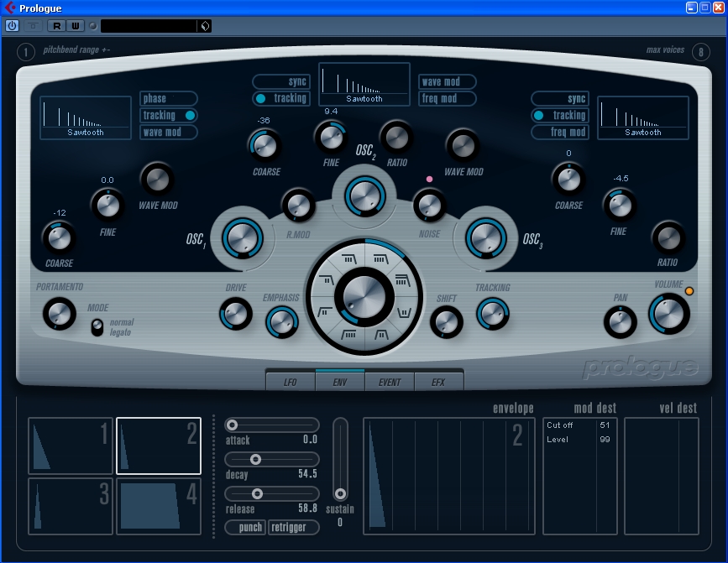Click the NOISE level knob
The image size is (728, 563).
[430, 205]
